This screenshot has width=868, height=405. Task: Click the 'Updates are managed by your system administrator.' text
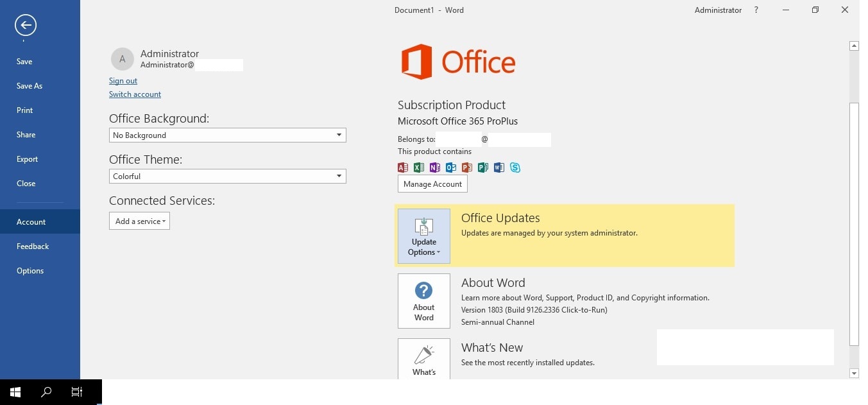pyautogui.click(x=549, y=233)
